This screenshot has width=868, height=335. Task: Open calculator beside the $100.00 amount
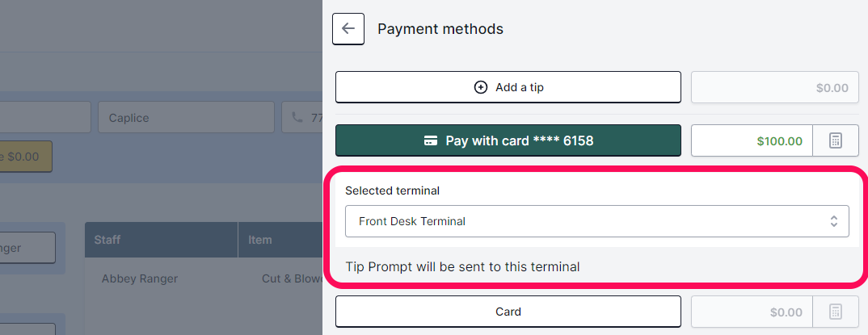point(836,140)
